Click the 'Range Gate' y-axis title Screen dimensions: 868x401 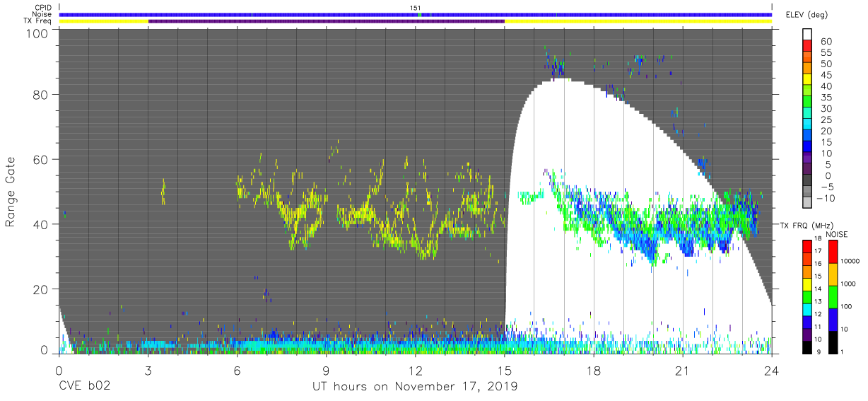11,192
